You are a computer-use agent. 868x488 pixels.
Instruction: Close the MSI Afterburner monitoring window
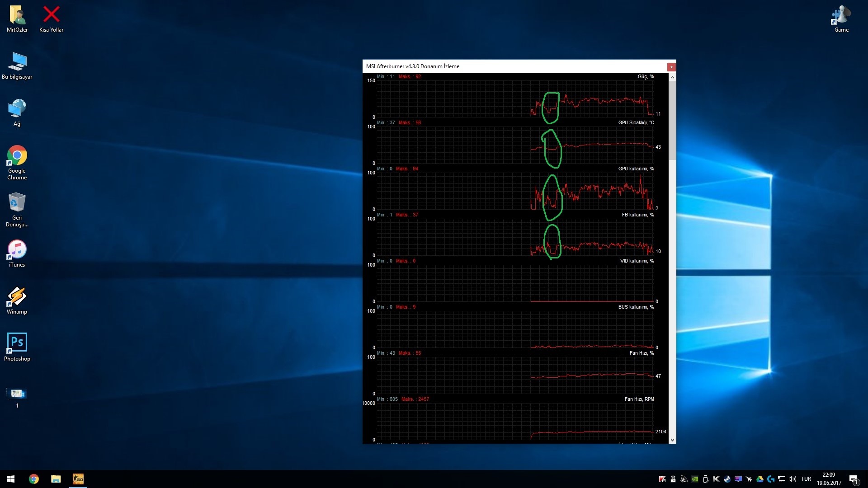click(x=671, y=67)
